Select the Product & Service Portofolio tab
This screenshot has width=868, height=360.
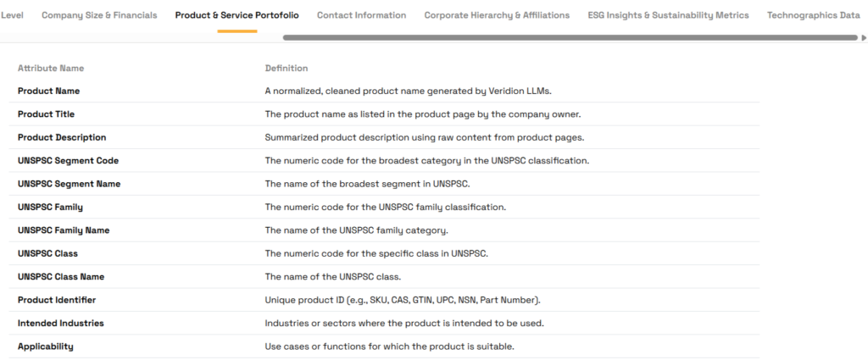[x=236, y=15]
